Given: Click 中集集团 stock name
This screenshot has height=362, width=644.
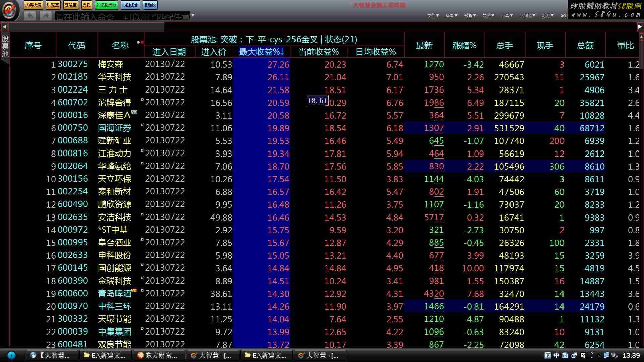Looking at the screenshot, I should pos(115,331).
